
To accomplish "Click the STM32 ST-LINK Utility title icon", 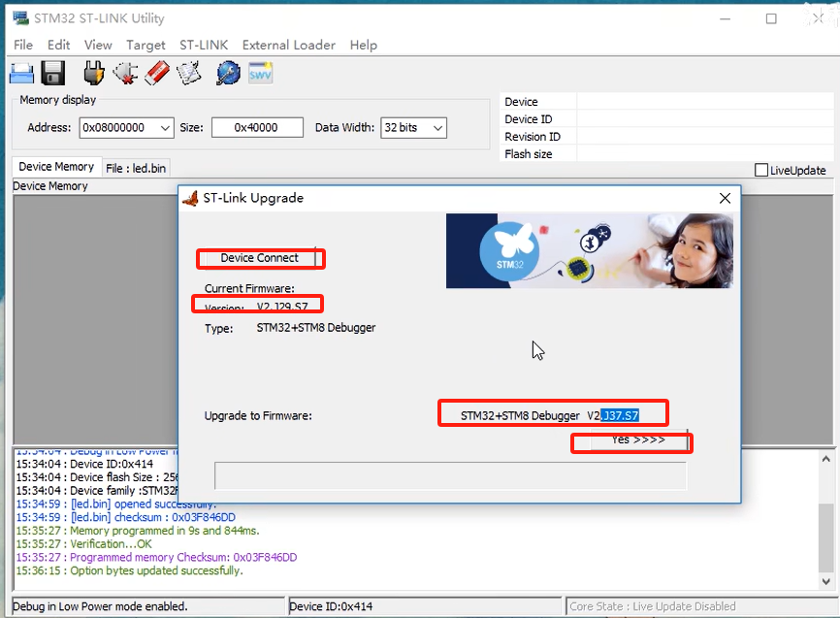I will [21, 17].
